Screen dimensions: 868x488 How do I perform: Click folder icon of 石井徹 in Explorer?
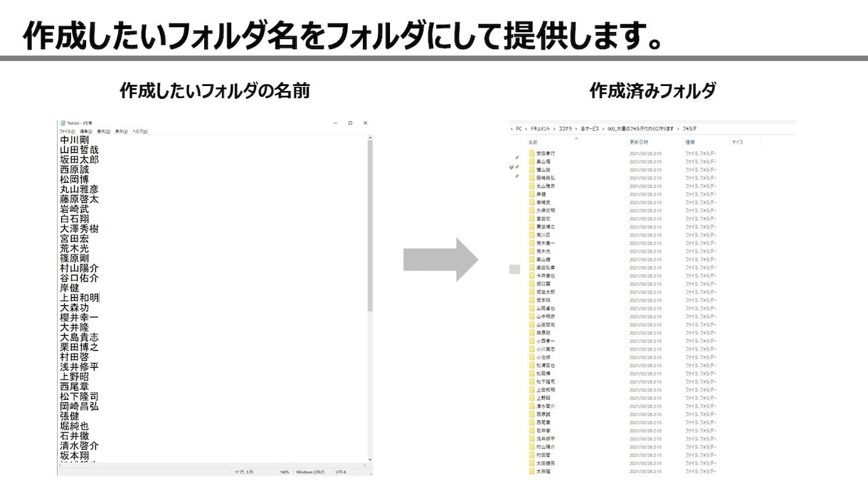click(x=531, y=430)
